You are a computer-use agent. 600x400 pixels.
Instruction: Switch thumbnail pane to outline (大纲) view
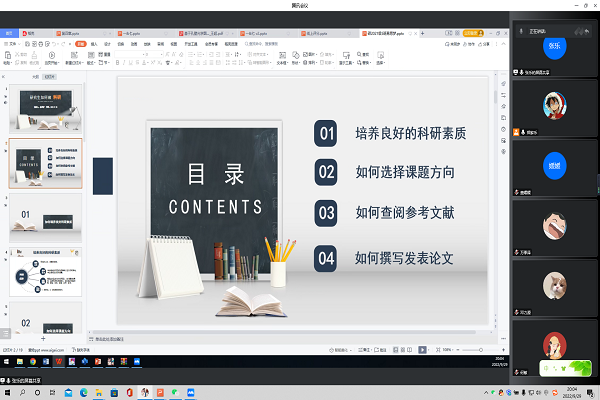[x=36, y=76]
